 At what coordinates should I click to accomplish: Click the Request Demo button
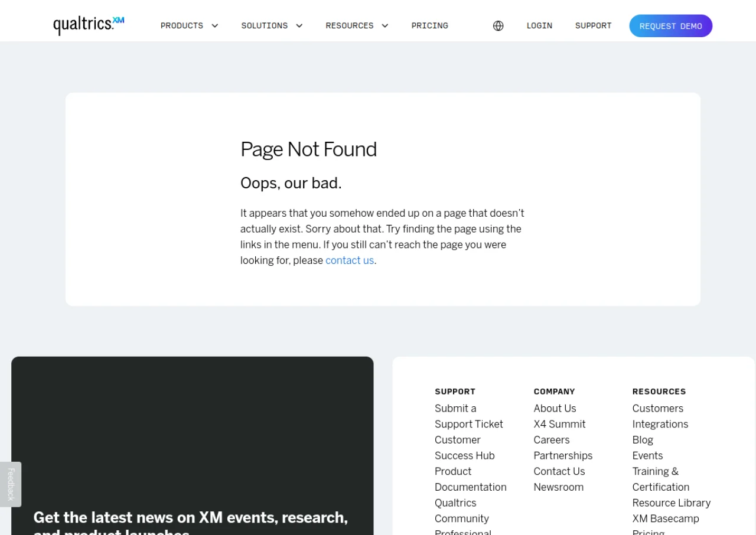pyautogui.click(x=671, y=26)
